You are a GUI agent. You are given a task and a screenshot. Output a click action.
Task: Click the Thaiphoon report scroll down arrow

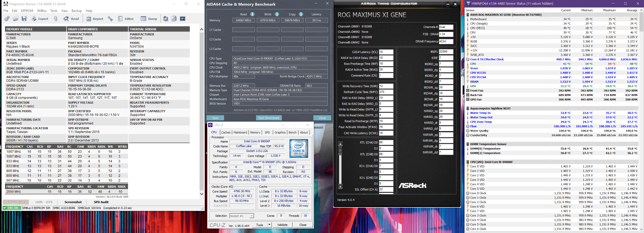(x=201, y=194)
